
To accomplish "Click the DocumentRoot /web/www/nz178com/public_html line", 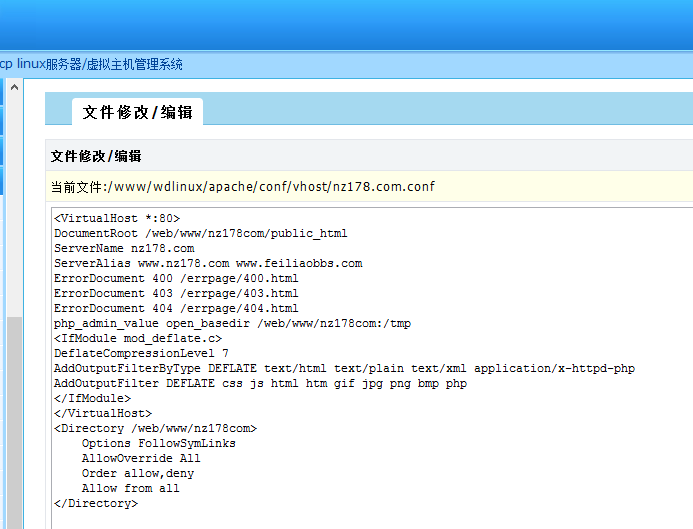I will tap(201, 233).
